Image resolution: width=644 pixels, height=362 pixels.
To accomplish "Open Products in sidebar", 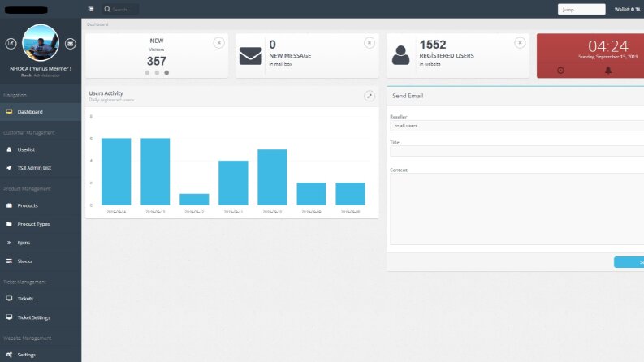I will (x=41, y=205).
